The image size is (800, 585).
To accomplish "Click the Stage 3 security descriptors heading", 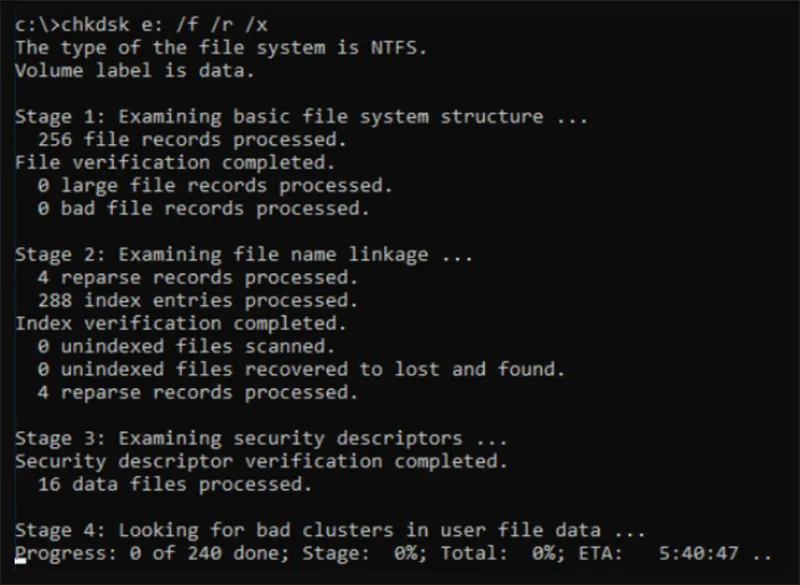I will click(261, 439).
